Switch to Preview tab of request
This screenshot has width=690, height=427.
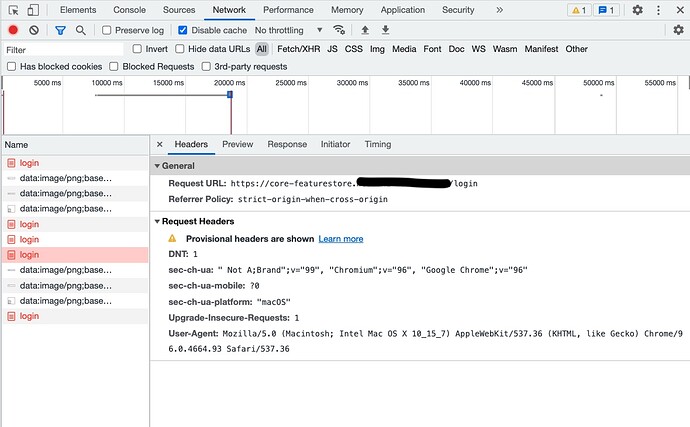click(x=238, y=144)
